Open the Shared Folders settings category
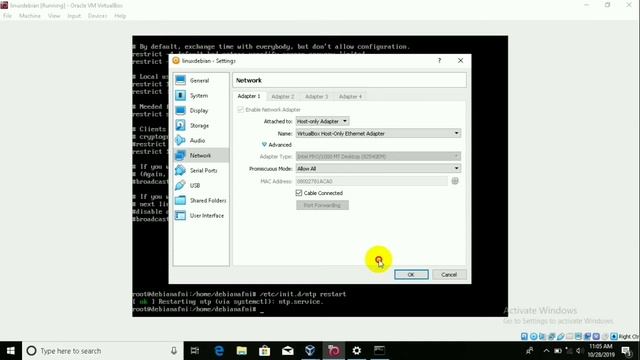The width and height of the screenshot is (640, 360). [200, 200]
